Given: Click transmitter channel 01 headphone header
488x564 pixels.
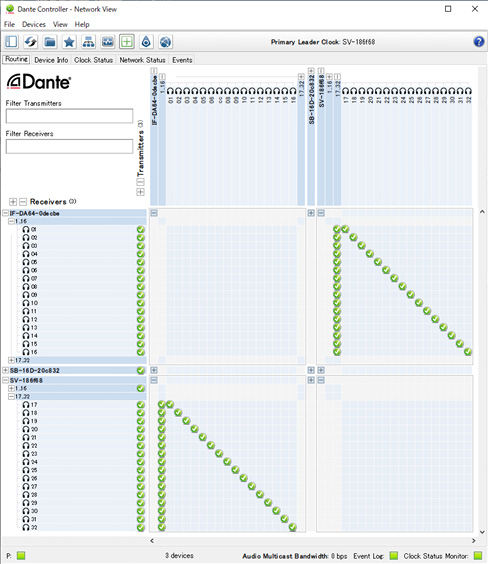Looking at the screenshot, I should pyautogui.click(x=170, y=91).
